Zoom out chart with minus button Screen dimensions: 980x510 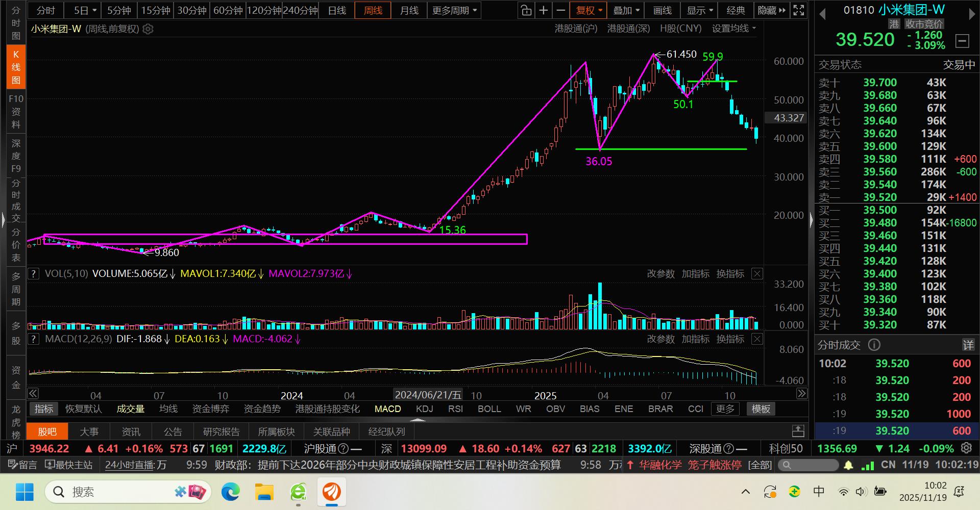tap(561, 10)
